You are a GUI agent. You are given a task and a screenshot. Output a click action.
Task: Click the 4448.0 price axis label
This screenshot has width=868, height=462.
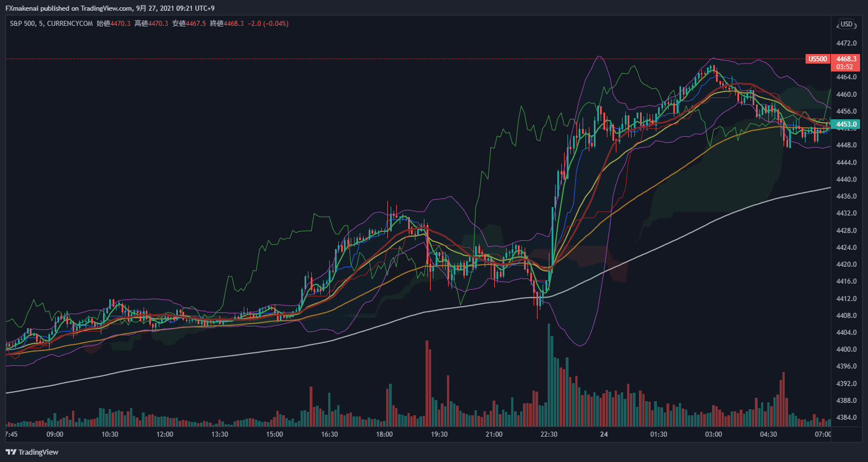click(847, 145)
